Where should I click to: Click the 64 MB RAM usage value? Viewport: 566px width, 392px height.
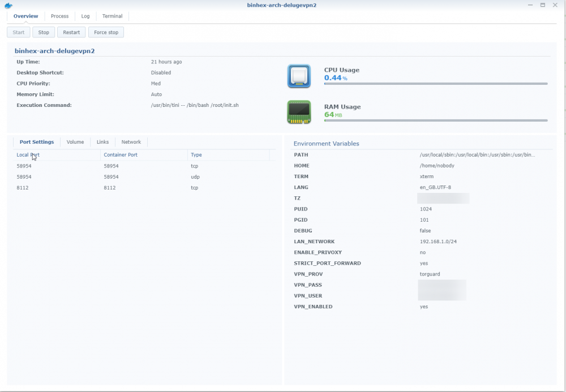(x=333, y=115)
